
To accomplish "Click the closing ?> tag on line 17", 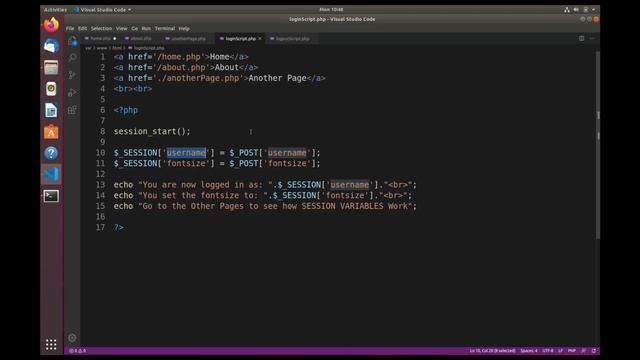I will coord(118,227).
